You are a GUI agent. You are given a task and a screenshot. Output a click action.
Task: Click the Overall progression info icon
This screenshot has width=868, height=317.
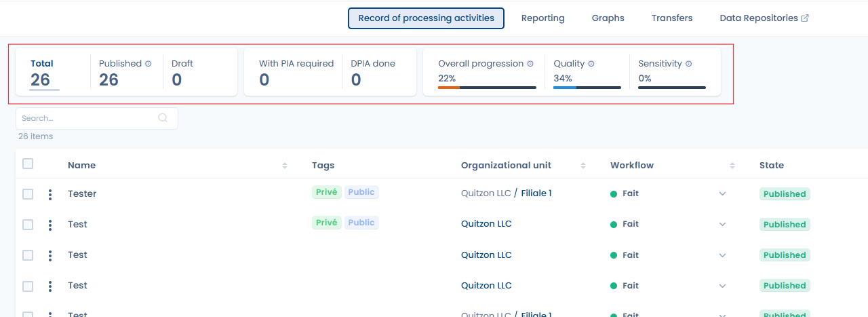530,64
